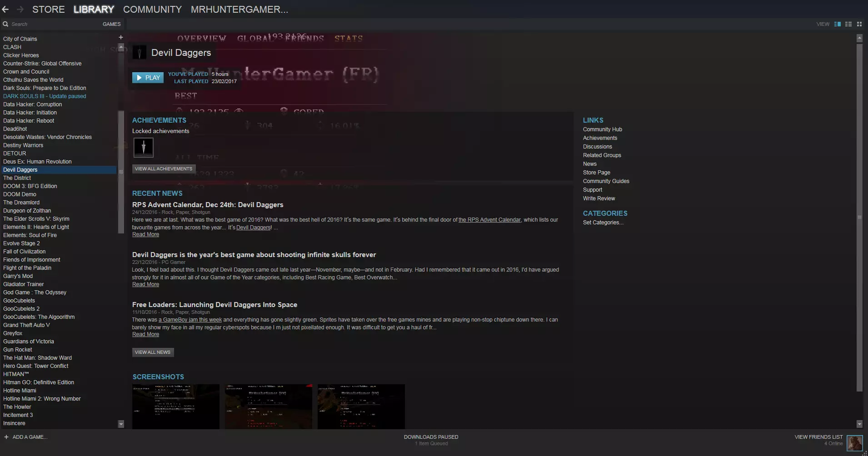868x456 pixels.
Task: Open the friends avatar picture
Action: [855, 443]
